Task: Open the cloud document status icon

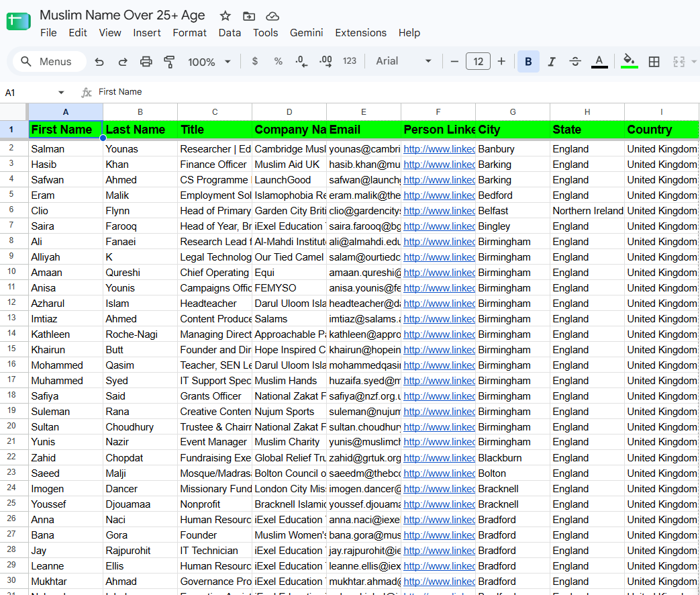Action: (x=272, y=16)
